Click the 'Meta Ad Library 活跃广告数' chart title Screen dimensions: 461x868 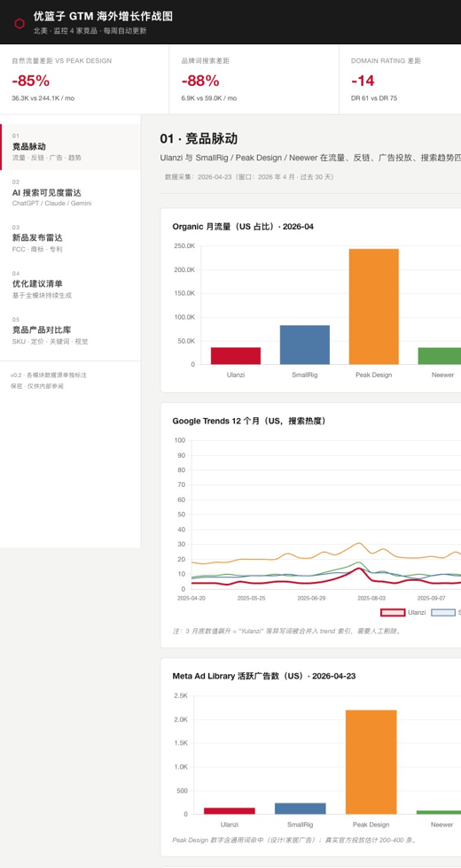point(264,676)
